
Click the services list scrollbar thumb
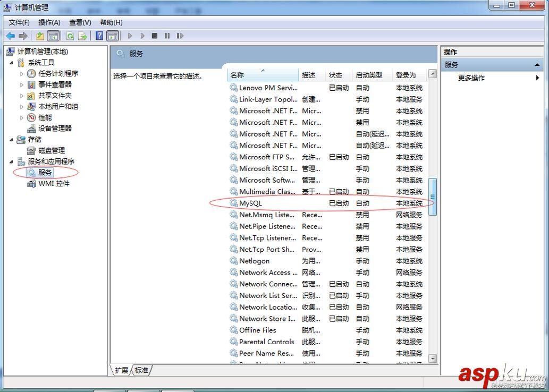[x=433, y=197]
